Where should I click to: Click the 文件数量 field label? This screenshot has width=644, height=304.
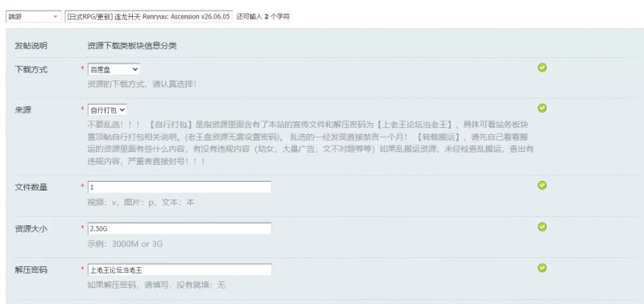(31, 187)
